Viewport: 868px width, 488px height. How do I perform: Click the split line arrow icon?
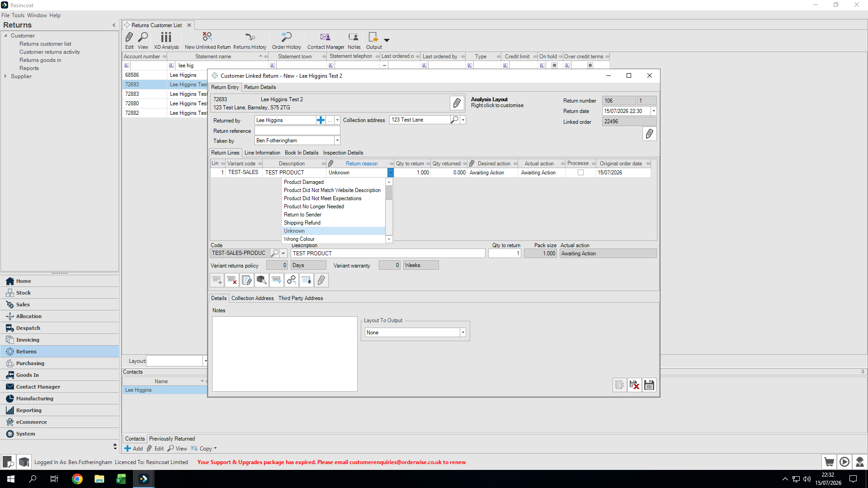pyautogui.click(x=277, y=280)
